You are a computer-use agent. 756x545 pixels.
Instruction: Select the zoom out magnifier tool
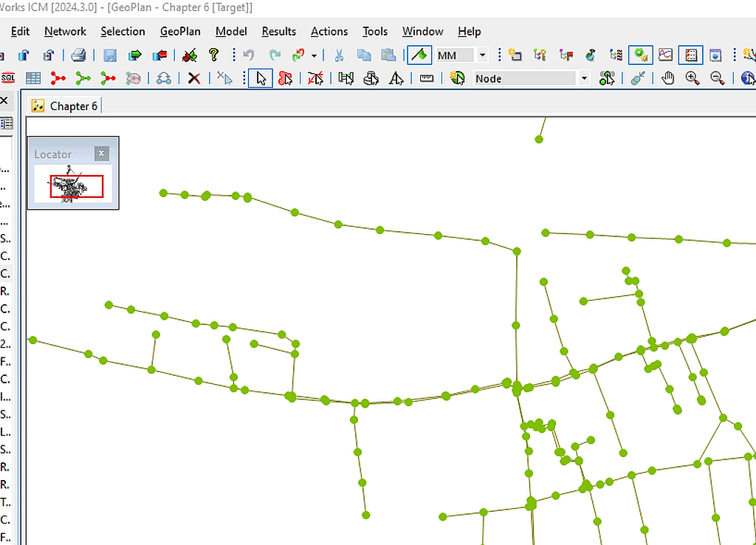[718, 78]
